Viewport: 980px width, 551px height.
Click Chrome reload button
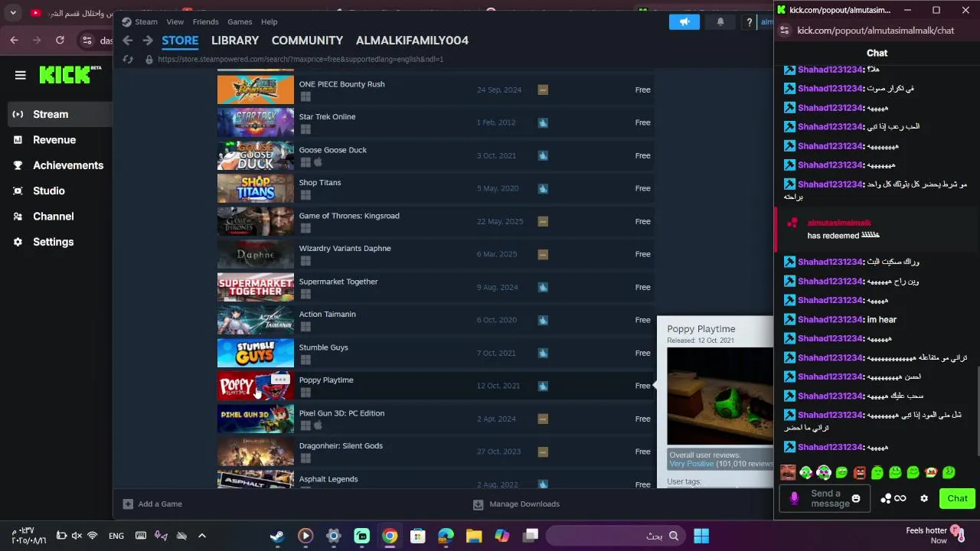tap(60, 40)
